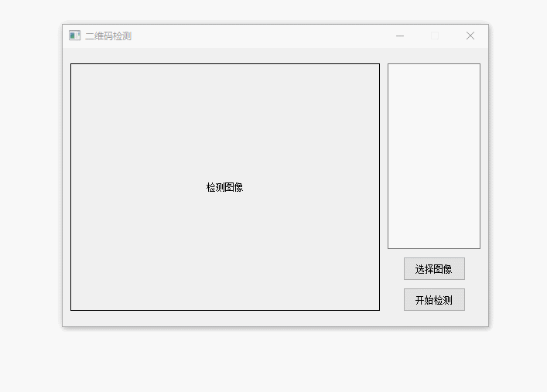547x392 pixels.
Task: Click the 选择图像 button
Action: 434,269
